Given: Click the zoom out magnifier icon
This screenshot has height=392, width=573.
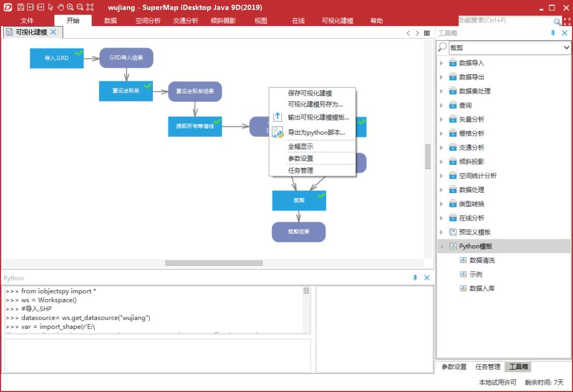Looking at the screenshot, I should pyautogui.click(x=80, y=7).
